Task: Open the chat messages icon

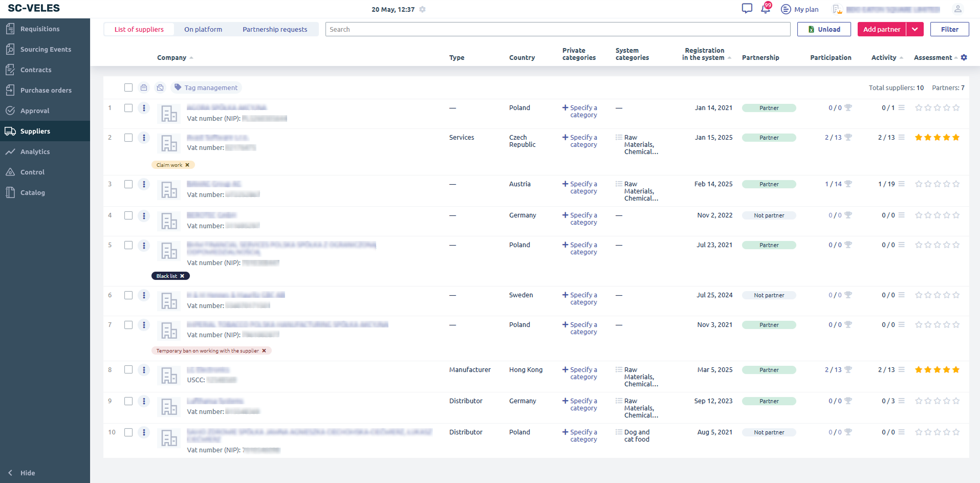Action: [x=747, y=9]
